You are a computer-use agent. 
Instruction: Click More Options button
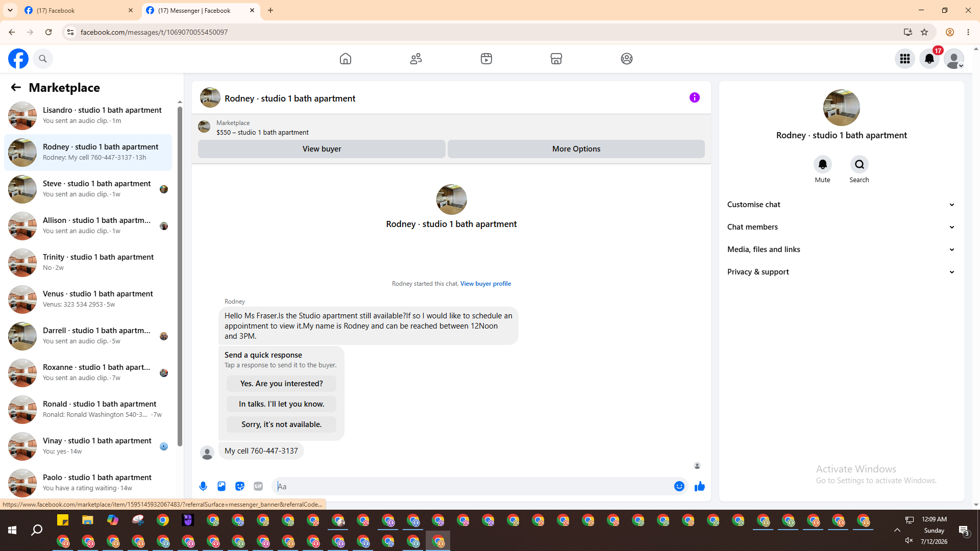[576, 149]
